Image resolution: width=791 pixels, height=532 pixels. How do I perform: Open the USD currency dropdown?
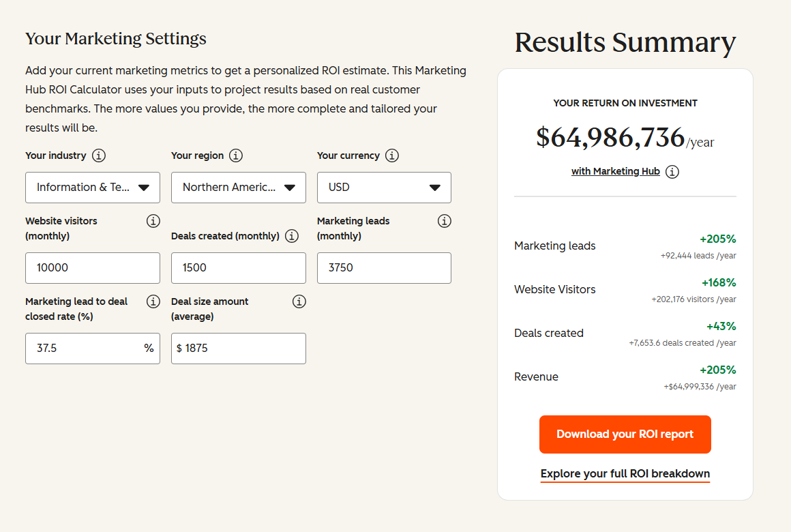coord(384,188)
